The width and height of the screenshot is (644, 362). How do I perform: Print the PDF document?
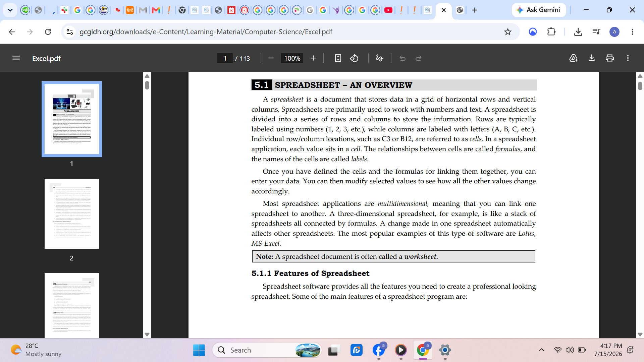point(610,58)
